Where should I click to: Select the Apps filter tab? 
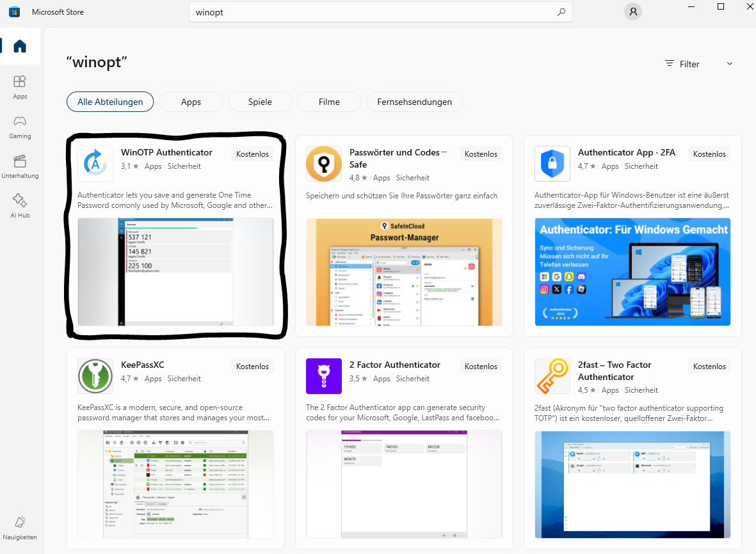191,102
